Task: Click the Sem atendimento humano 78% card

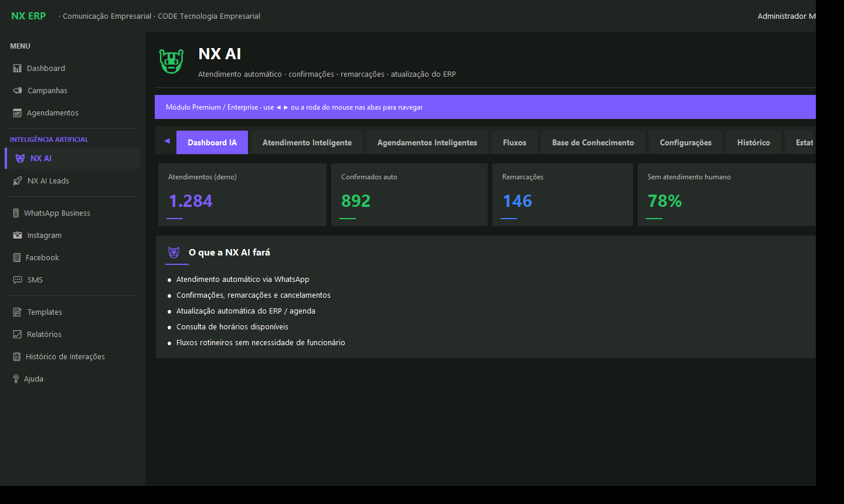Action: tap(727, 195)
